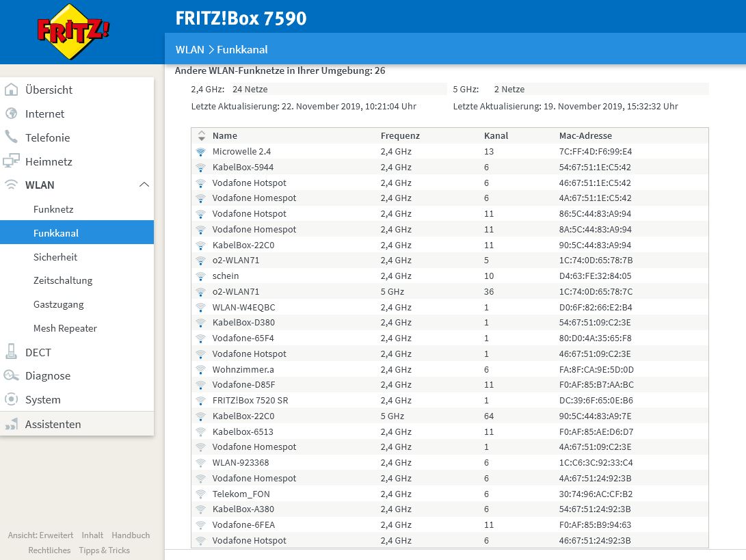Collapse the WLAN menu chevron
Viewport: 746px width, 560px height.
144,185
